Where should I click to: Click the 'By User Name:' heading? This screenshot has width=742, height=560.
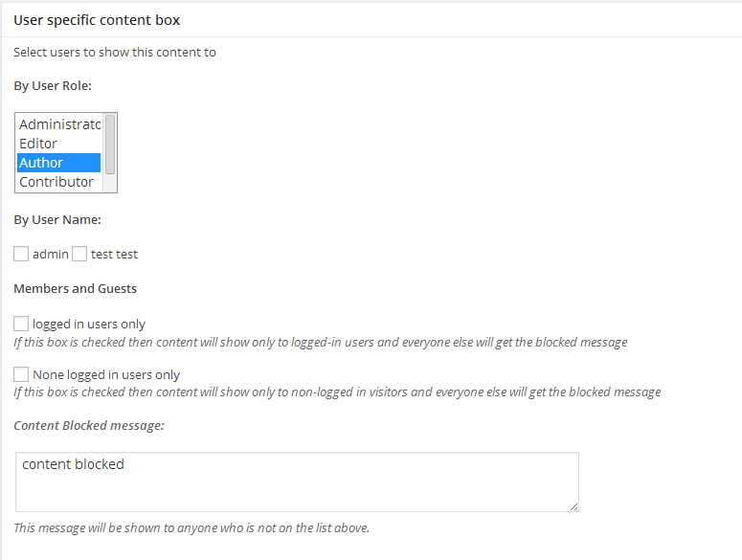pos(57,219)
